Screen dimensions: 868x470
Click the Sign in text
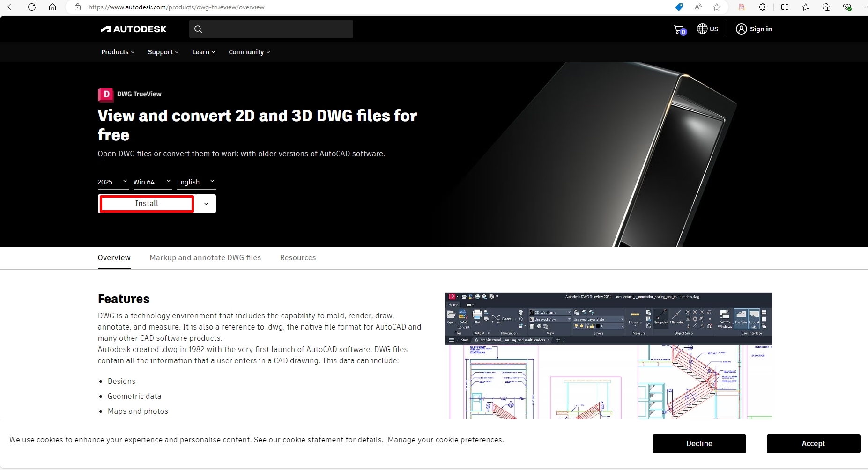tap(761, 29)
